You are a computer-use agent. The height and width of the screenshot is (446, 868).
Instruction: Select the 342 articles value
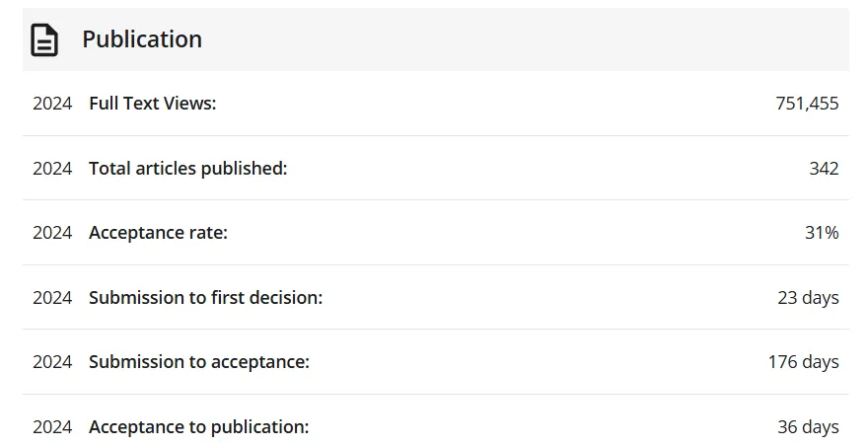click(825, 169)
